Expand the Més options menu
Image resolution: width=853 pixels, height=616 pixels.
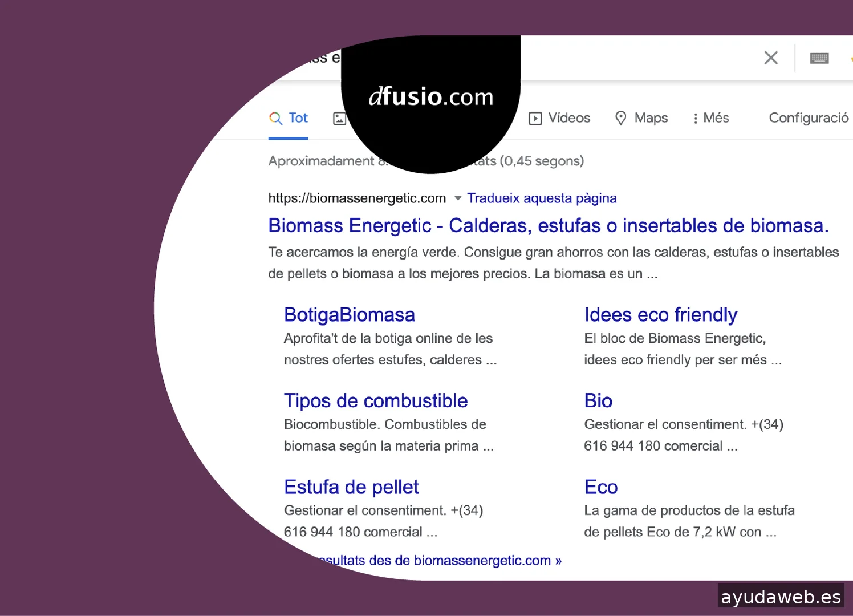pos(710,118)
